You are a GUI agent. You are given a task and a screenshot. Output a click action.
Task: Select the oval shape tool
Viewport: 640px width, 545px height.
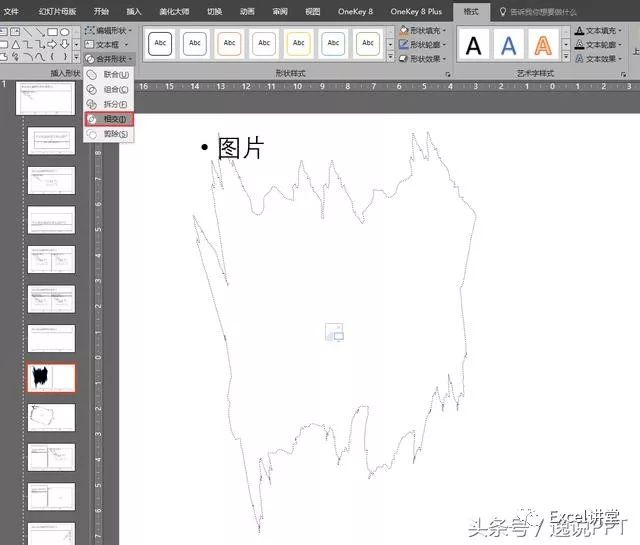pyautogui.click(x=64, y=32)
